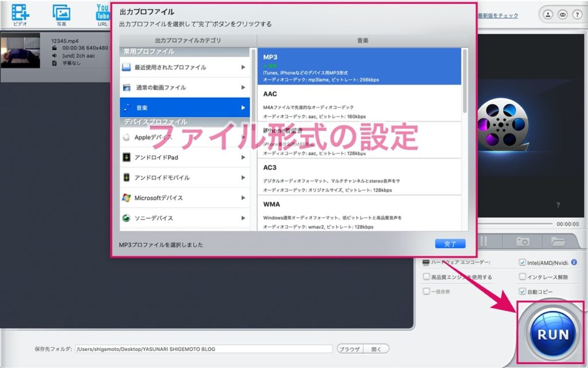Click the アンドロイドPad device icon
Image resolution: width=588 pixels, height=368 pixels.
point(126,158)
